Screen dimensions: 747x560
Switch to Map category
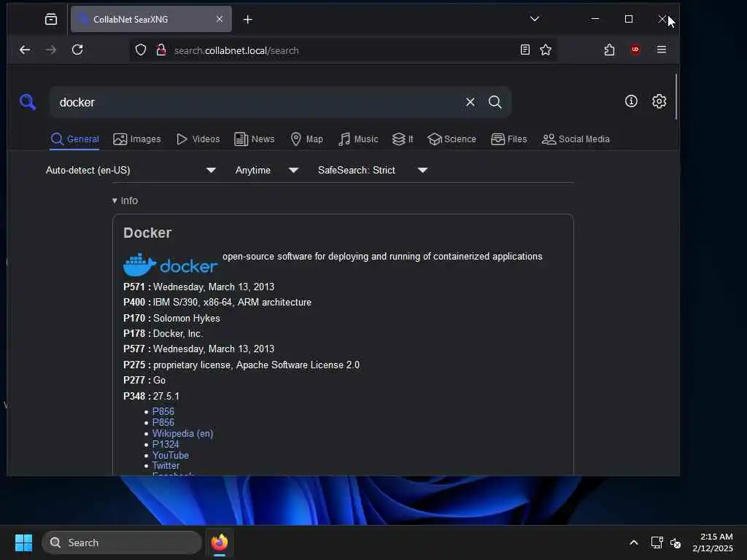(307, 139)
